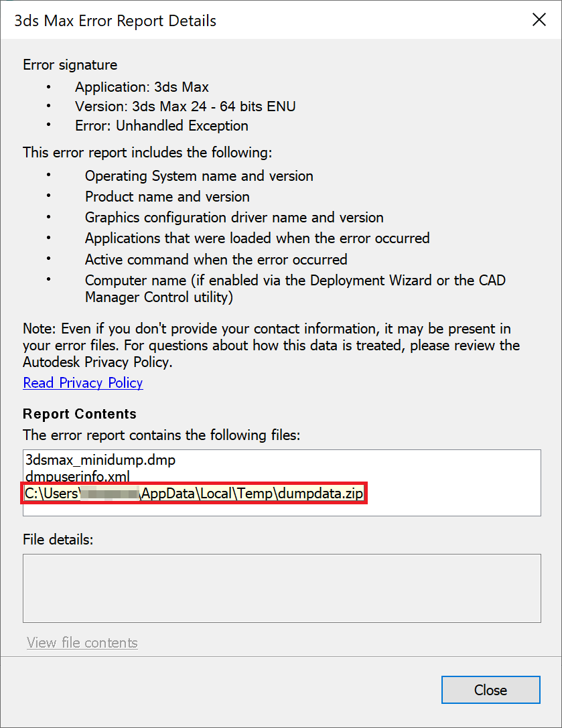Close the dialog with the title bar X

(539, 20)
